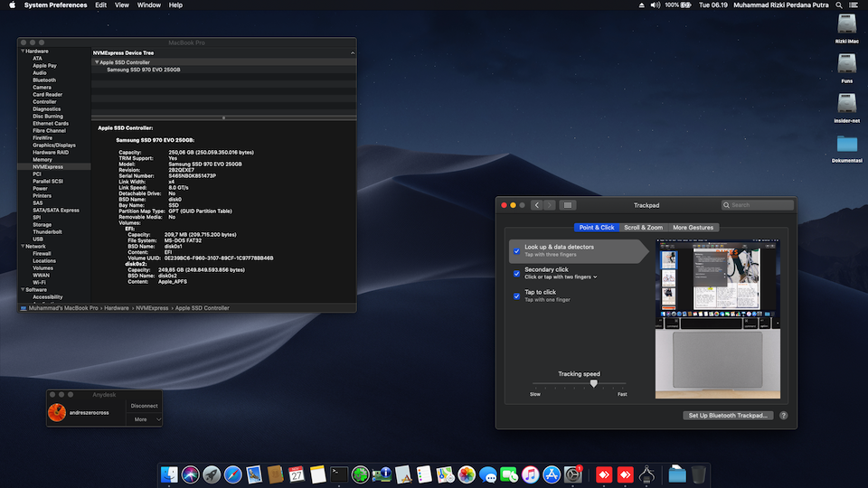Open the Photos app in the dock
868x488 pixels.
pyautogui.click(x=467, y=474)
